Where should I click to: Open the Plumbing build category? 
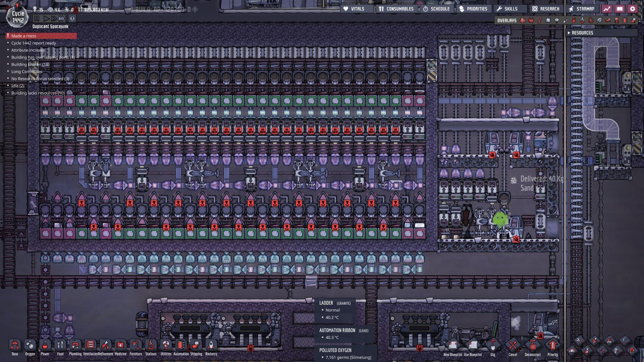click(75, 346)
